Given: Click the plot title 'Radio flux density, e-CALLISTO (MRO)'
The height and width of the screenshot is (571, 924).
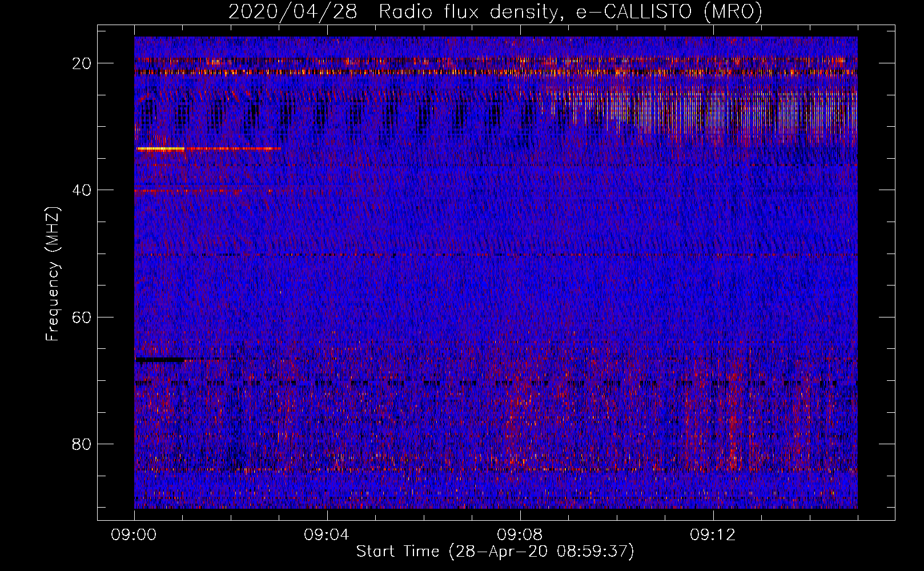Looking at the screenshot, I should [x=571, y=12].
